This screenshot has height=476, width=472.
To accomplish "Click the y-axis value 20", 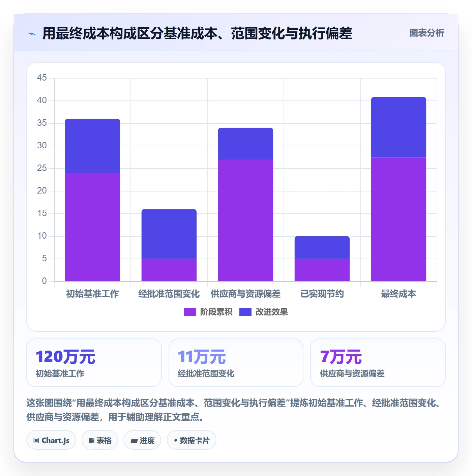I will point(42,191).
